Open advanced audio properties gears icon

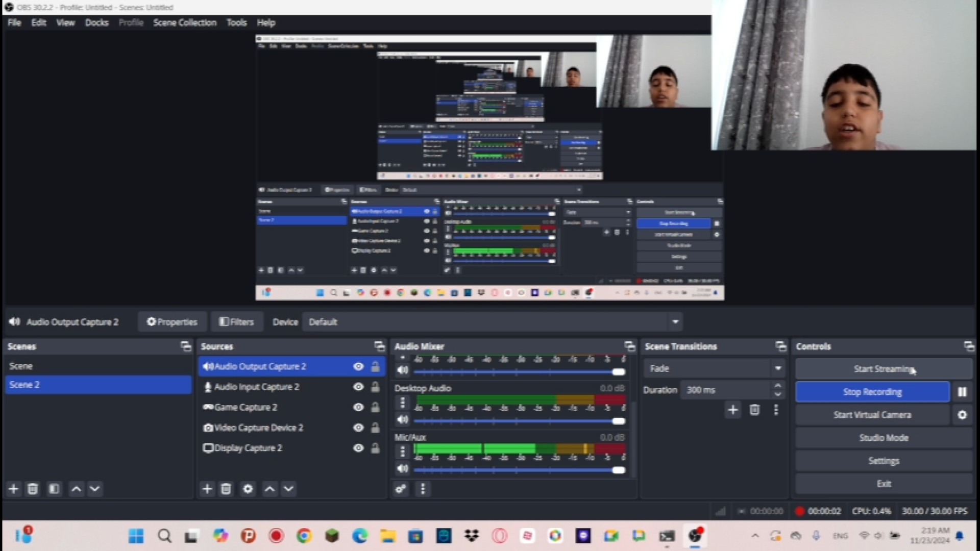tap(401, 489)
